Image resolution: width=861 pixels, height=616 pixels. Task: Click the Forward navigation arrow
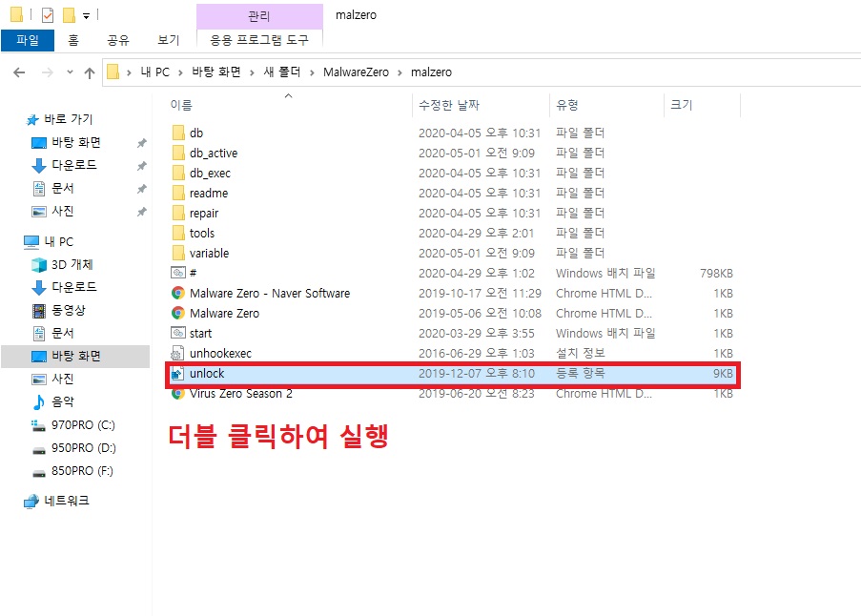tap(48, 72)
